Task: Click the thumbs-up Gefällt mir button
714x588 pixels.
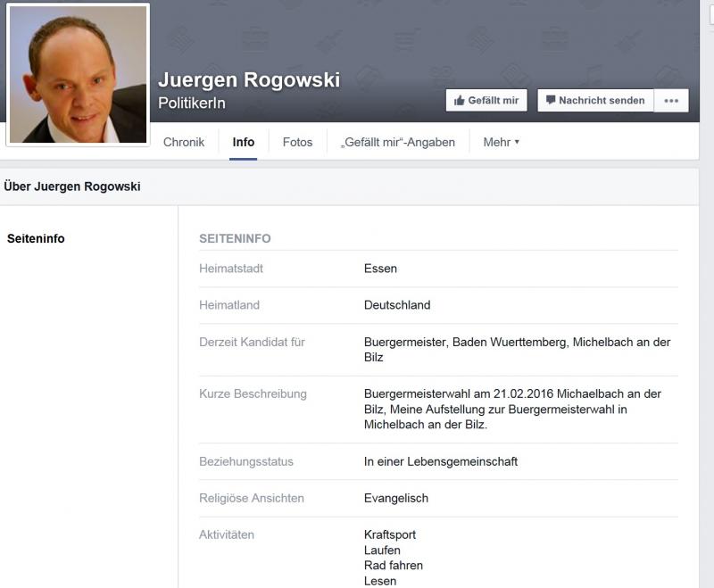Action: [x=486, y=101]
